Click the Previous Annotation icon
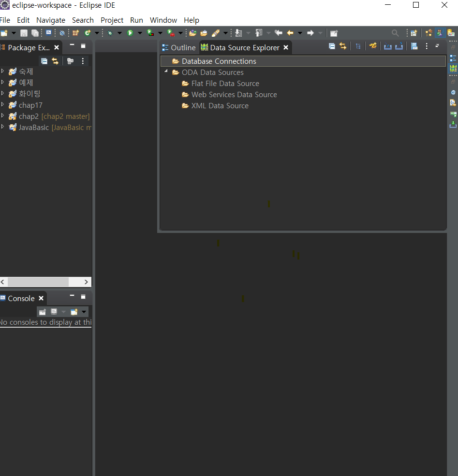Screen dimensions: 458x476 [259, 33]
